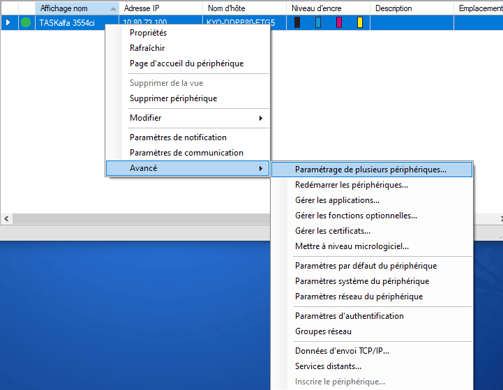
Task: Open Services distants...
Action: point(372,366)
